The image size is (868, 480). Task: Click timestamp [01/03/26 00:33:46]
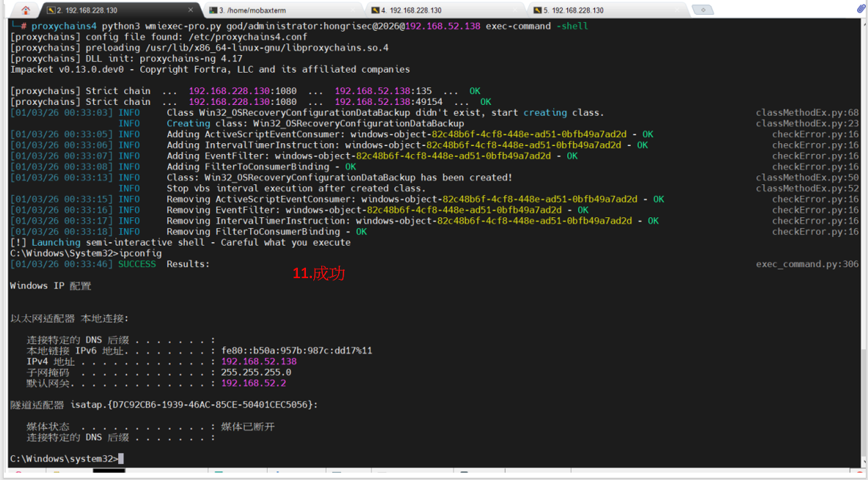click(62, 264)
